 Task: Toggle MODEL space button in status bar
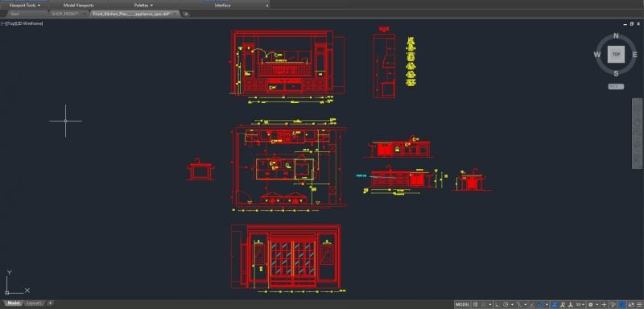[462, 304]
